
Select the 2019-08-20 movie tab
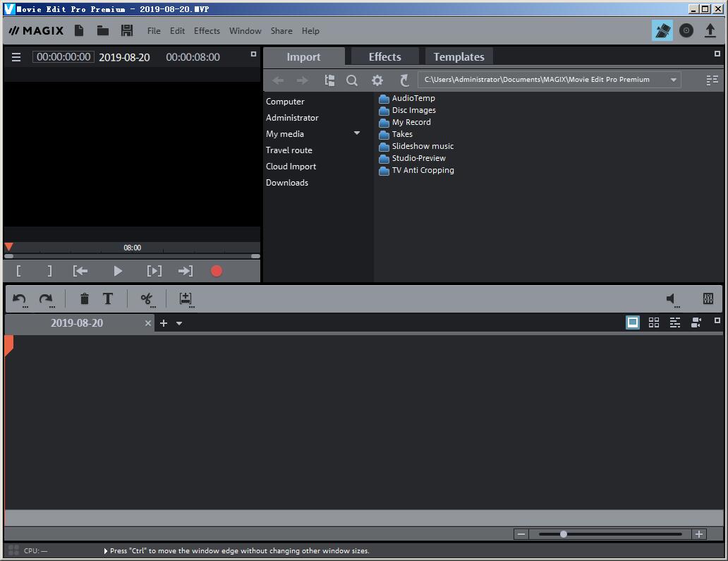click(x=77, y=323)
